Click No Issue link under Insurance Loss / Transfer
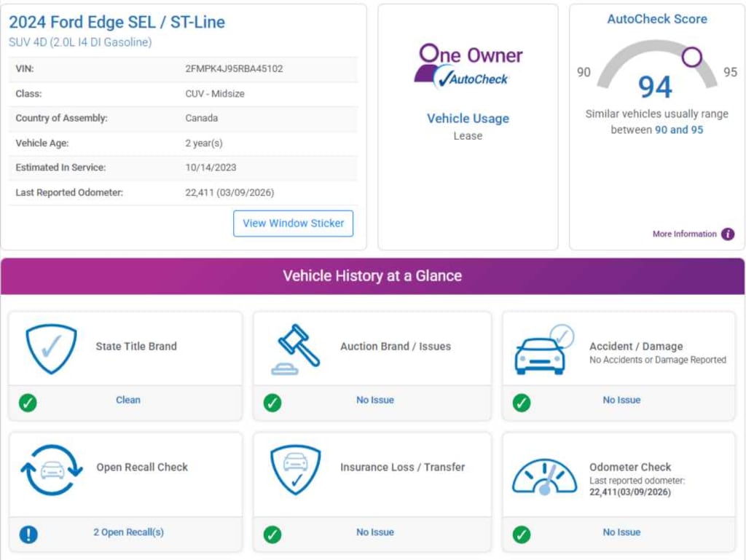This screenshot has width=746, height=560. (374, 532)
